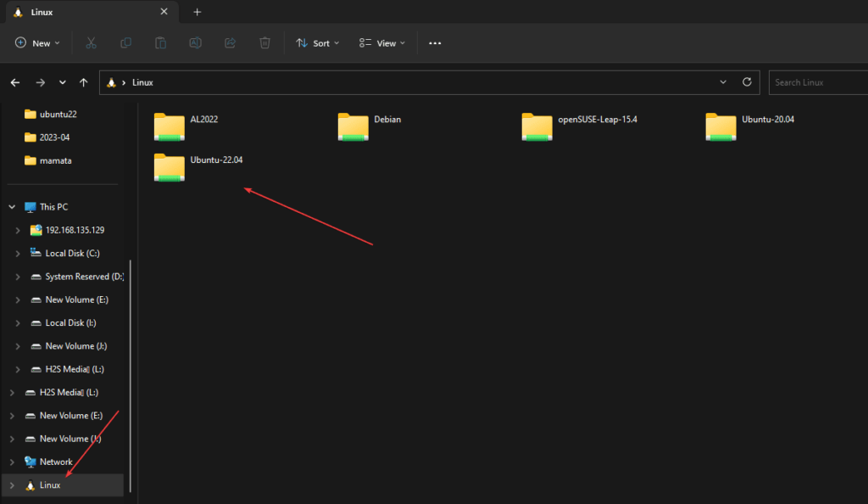This screenshot has height=504, width=868.
Task: Open a new tab with the plus button
Action: [x=197, y=12]
